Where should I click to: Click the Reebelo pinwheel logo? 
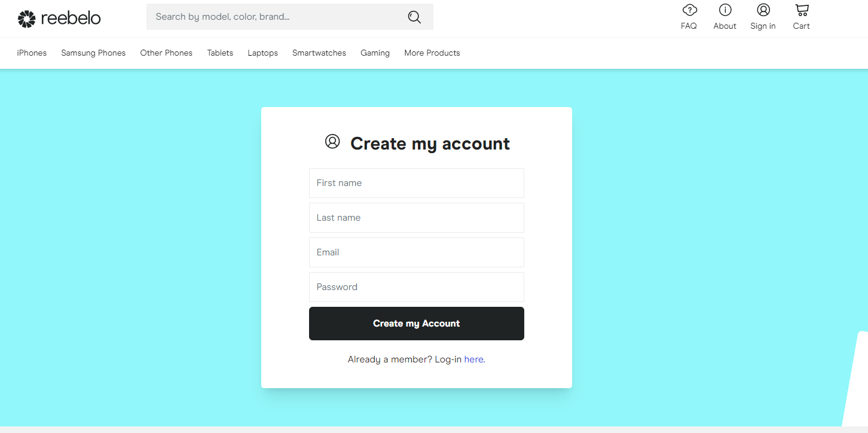point(25,18)
